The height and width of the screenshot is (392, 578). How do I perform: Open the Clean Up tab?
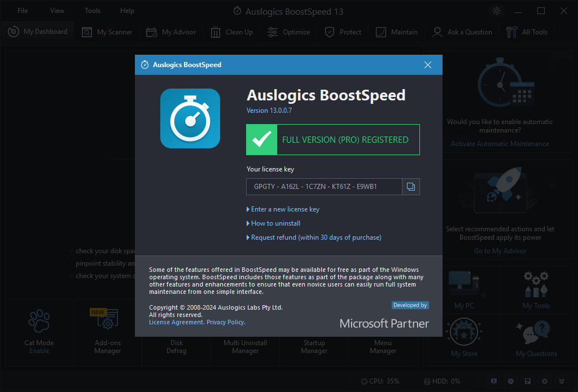click(x=231, y=32)
